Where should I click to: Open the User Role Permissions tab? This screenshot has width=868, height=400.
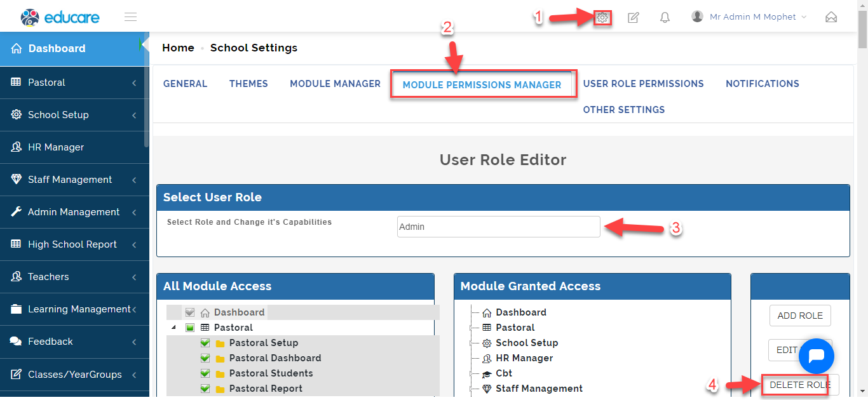click(644, 84)
